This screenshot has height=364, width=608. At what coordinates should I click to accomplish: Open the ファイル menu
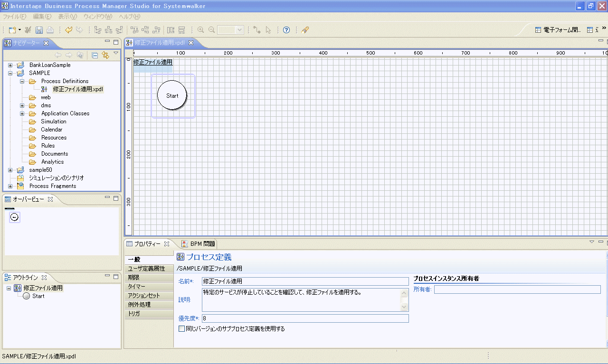pyautogui.click(x=15, y=17)
